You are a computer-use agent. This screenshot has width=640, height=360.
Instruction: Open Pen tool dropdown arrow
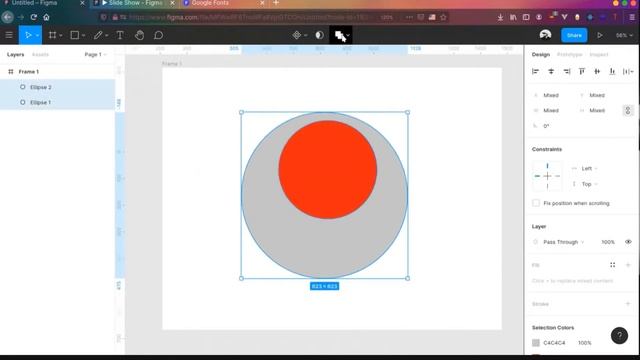tap(107, 36)
